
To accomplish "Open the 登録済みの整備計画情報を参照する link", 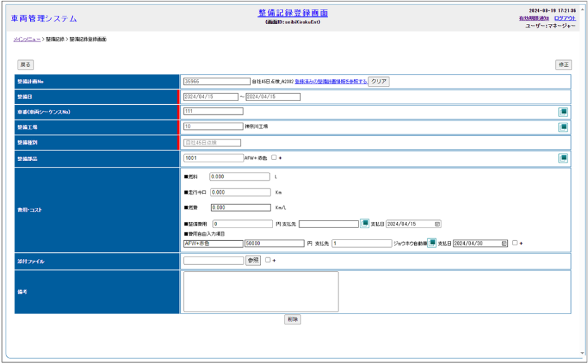I will [331, 82].
